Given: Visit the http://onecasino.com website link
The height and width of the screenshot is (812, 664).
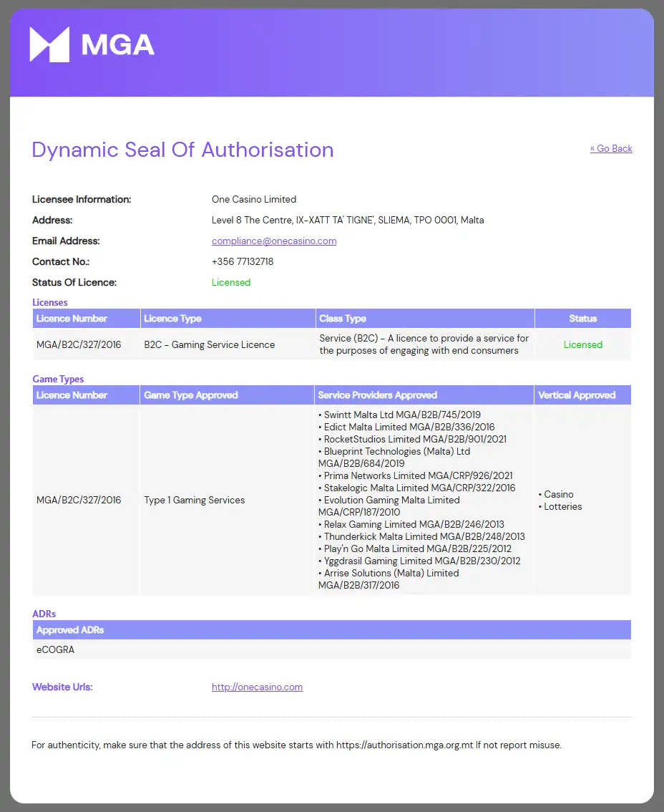Looking at the screenshot, I should [257, 687].
